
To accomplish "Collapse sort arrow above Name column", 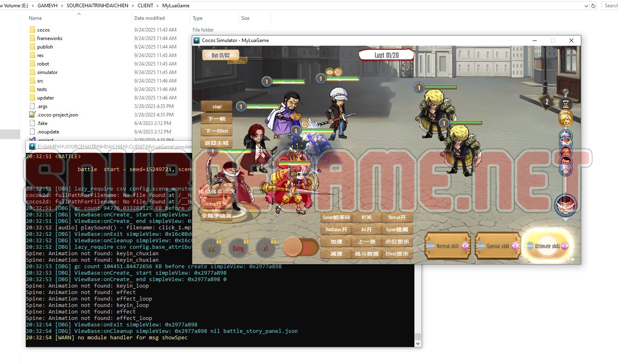I will [x=79, y=14].
